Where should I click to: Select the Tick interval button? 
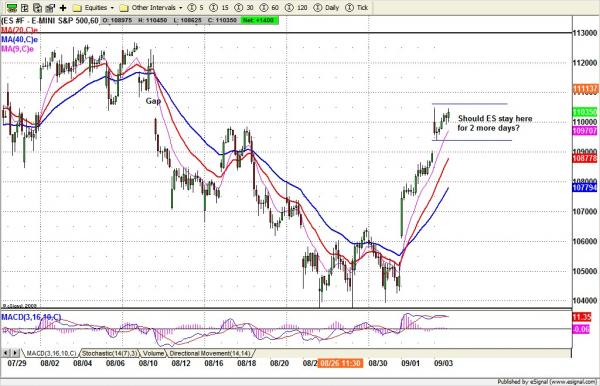tap(357, 8)
